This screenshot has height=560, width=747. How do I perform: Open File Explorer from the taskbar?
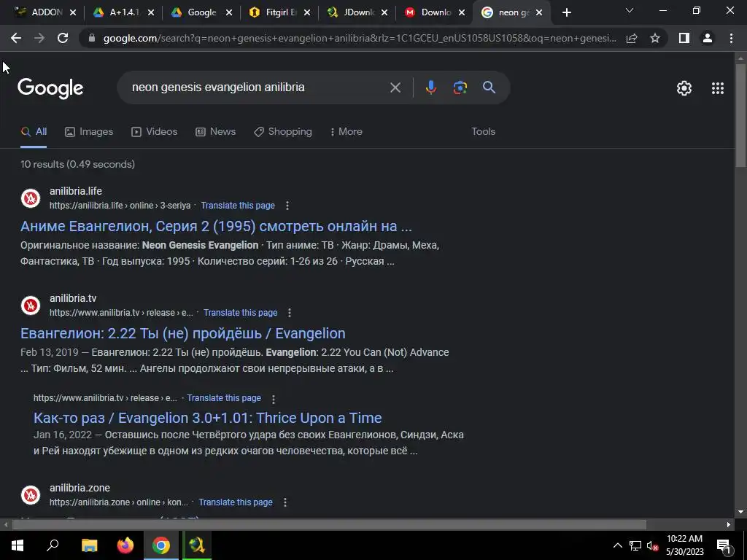click(x=89, y=545)
